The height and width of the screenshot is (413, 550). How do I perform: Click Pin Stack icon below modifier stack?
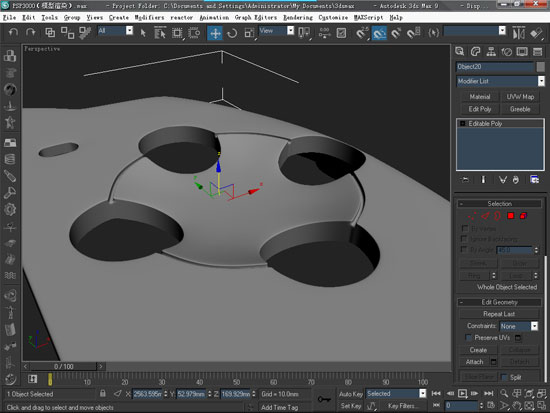click(x=465, y=180)
